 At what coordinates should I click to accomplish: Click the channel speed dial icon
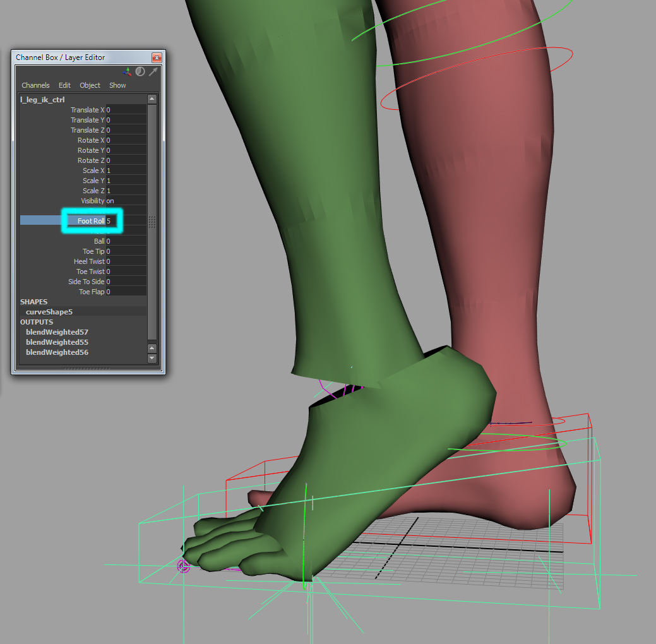coord(140,71)
